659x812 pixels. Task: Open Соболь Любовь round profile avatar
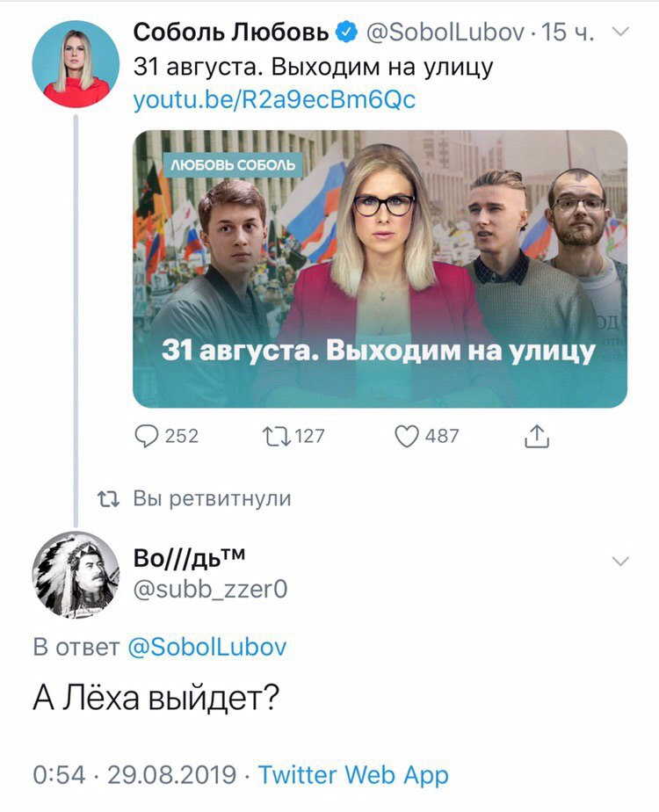(76, 64)
